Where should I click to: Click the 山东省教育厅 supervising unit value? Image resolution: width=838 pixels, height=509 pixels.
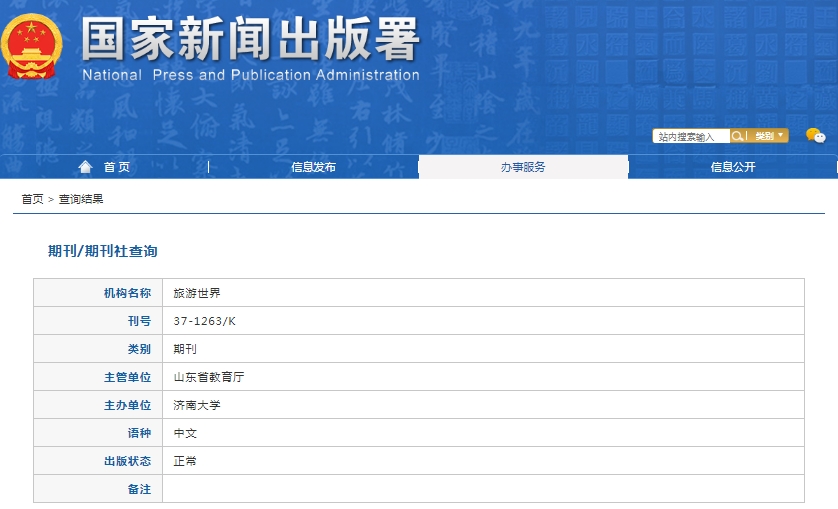point(209,377)
